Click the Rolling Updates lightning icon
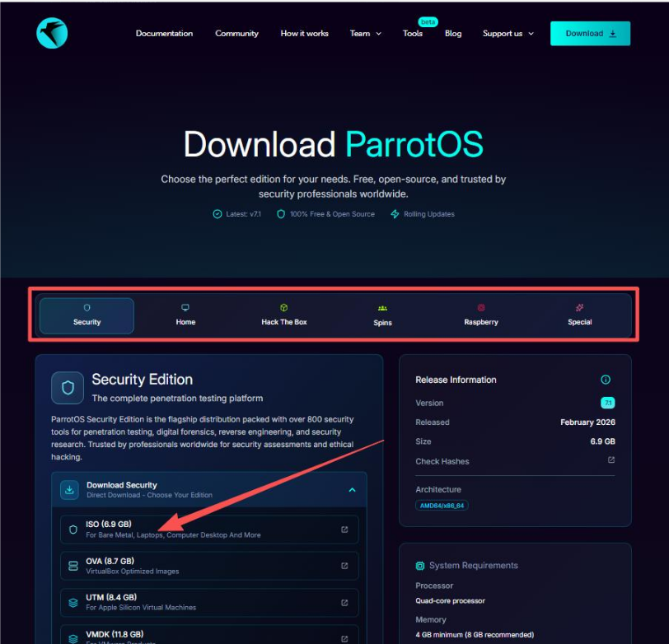669x644 pixels. 395,214
